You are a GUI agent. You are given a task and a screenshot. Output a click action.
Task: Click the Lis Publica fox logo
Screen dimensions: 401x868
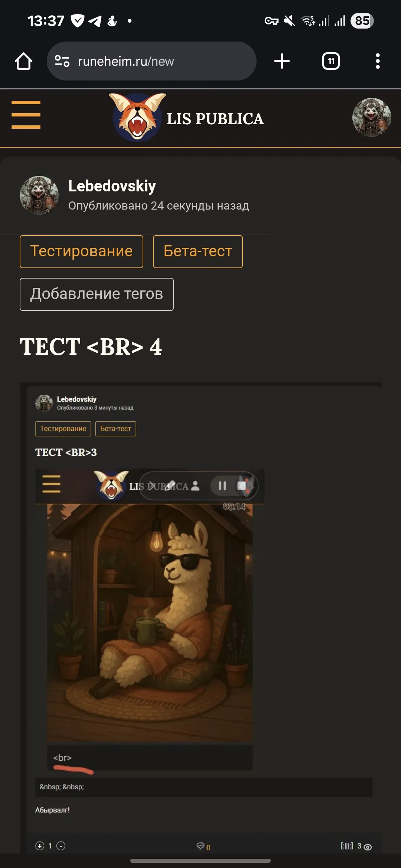click(137, 117)
